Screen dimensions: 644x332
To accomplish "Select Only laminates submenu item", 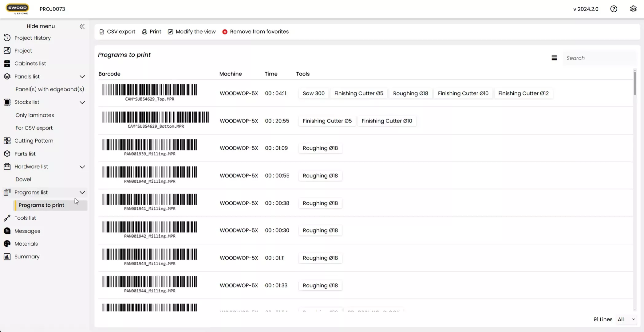I will pos(35,115).
